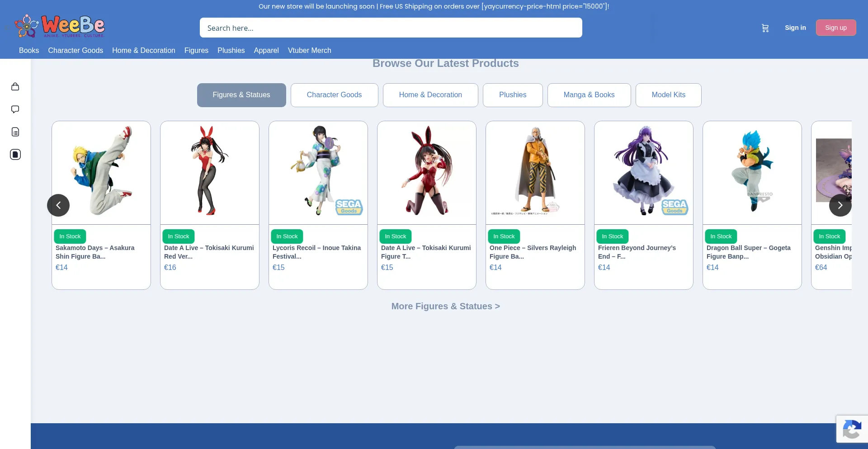Screen dimensions: 868x449
Task: Click Lycoris Recoil – Inoue Takina title
Action: [316, 252]
